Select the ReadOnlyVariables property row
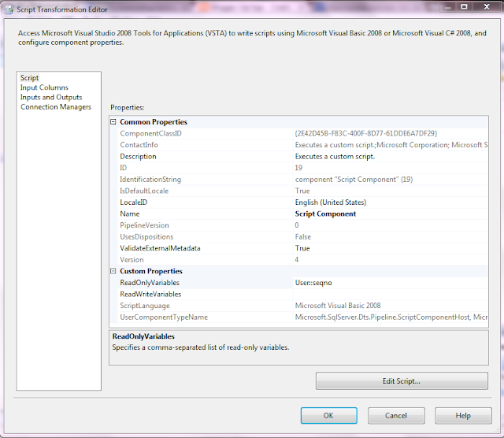 point(299,283)
